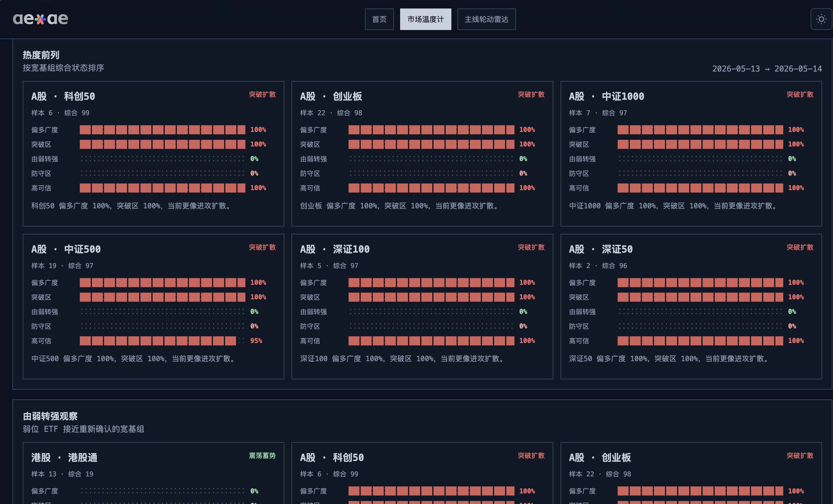Click 95% value in 中证500 card
Viewport: 833px width, 504px height.
coord(256,341)
